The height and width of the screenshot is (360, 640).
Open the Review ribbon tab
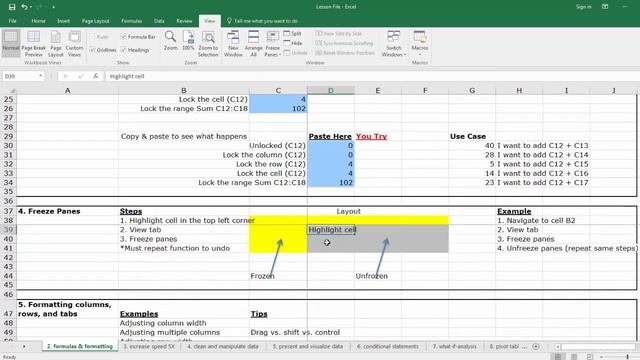coord(184,21)
